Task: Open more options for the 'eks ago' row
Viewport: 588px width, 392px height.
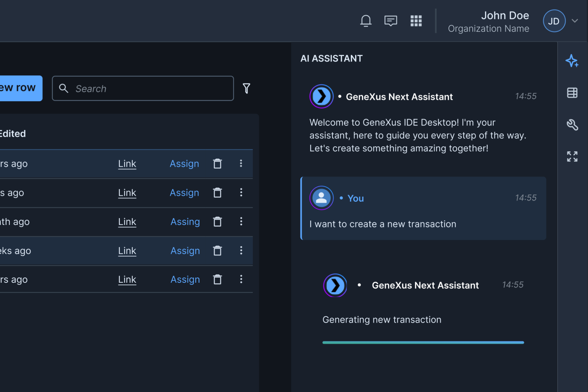Action: [x=241, y=250]
